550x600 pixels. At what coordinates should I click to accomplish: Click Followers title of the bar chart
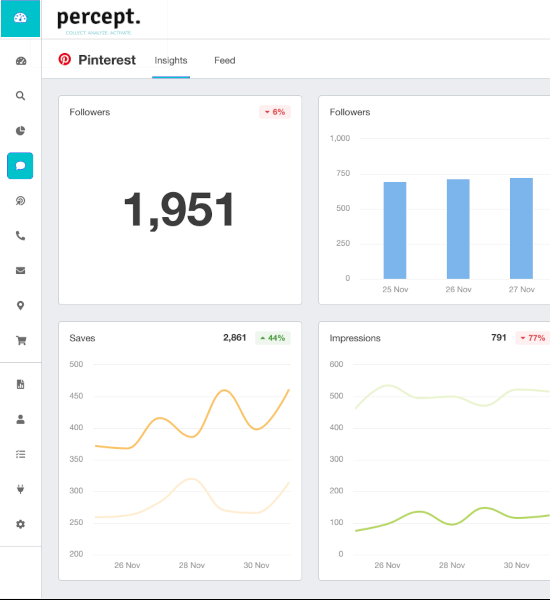click(350, 112)
